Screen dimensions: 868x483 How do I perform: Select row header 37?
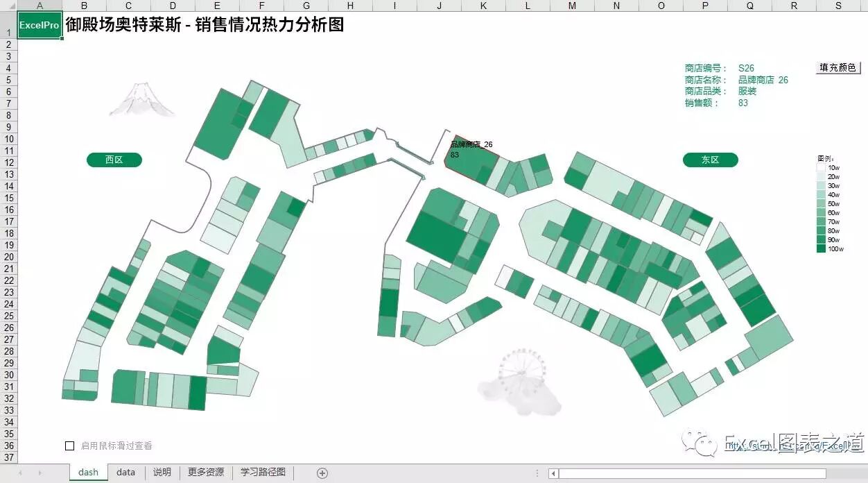coord(8,457)
